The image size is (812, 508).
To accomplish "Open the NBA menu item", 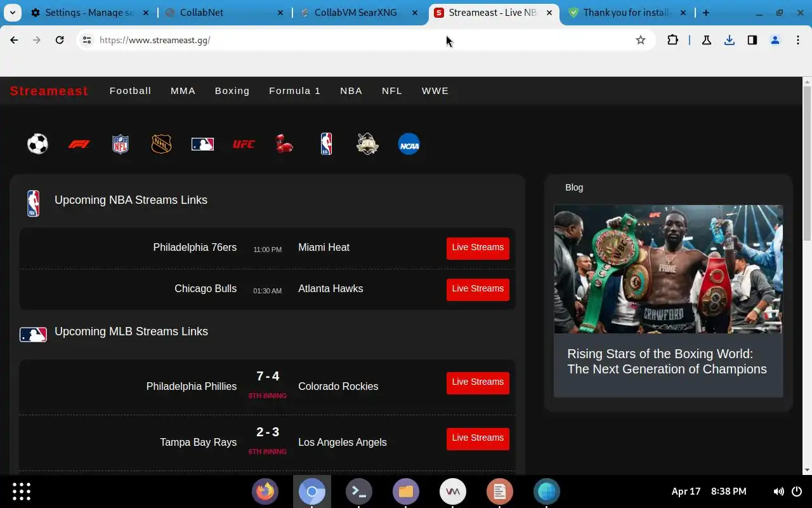I will click(x=351, y=91).
